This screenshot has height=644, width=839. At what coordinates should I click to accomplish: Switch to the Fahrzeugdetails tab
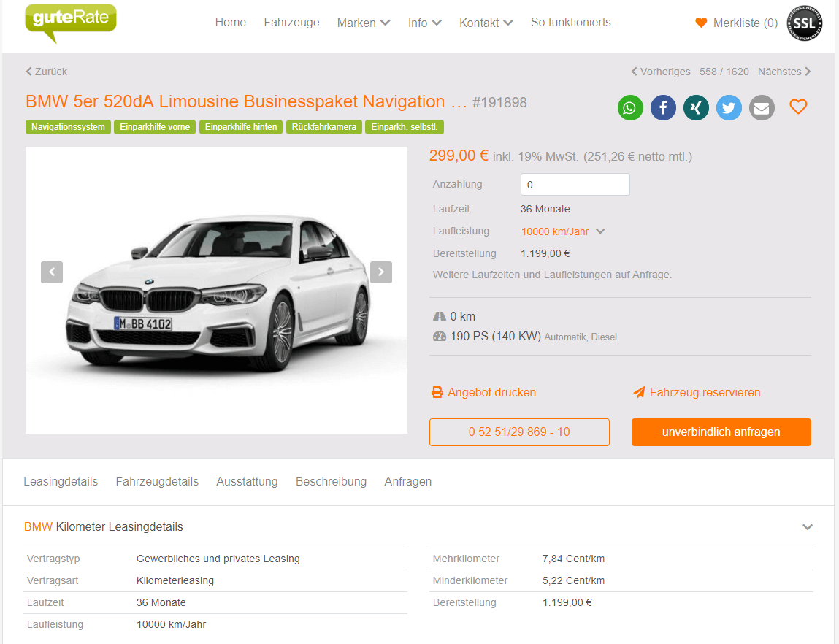(x=157, y=481)
